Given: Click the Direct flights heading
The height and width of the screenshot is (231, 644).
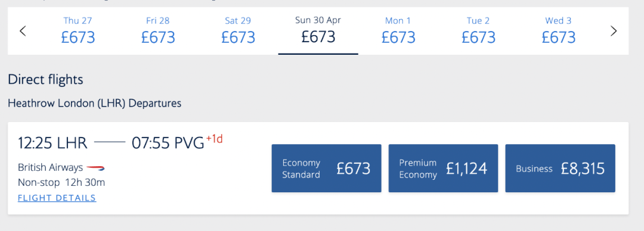Looking at the screenshot, I should [x=45, y=80].
